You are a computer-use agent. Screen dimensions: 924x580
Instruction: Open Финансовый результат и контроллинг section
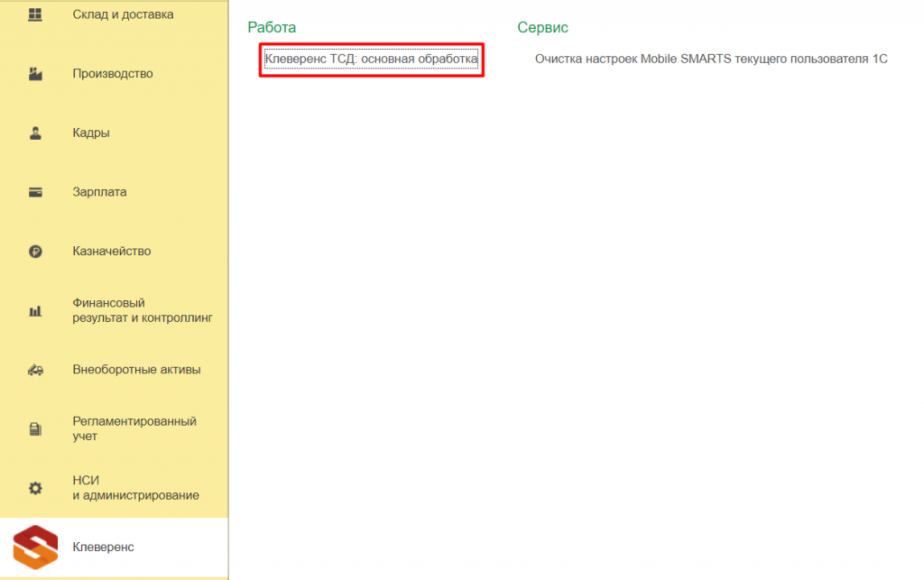143,310
